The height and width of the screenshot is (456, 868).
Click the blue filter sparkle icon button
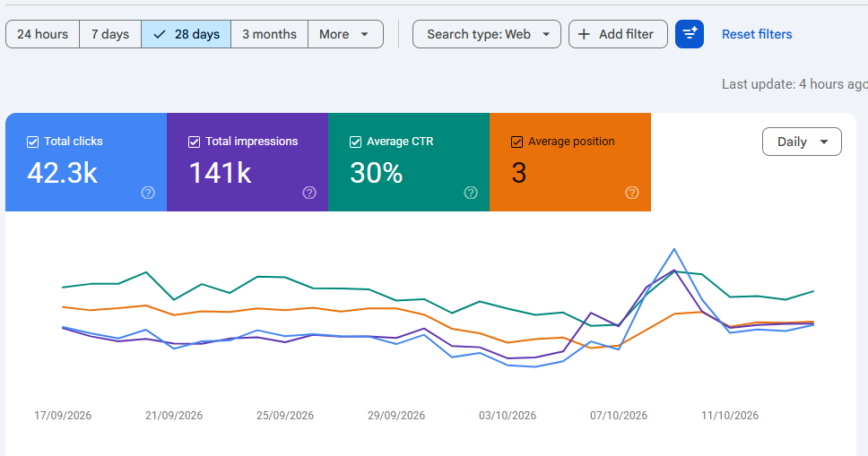point(690,34)
